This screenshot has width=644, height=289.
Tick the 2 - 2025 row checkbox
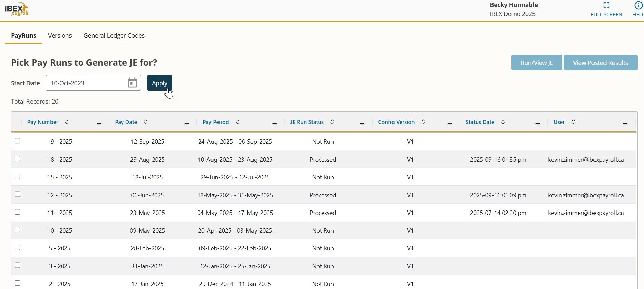[18, 283]
